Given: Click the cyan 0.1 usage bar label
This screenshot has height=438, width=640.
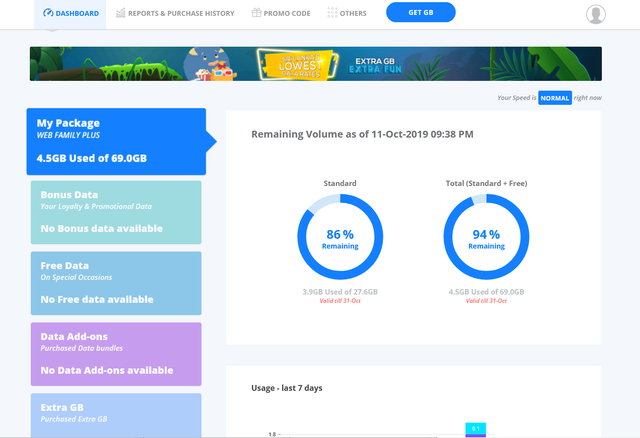Looking at the screenshot, I should point(476,428).
